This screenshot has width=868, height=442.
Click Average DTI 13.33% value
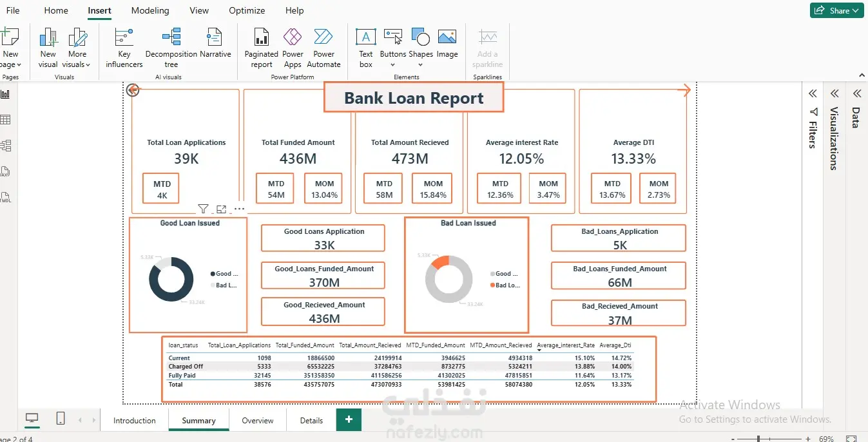pyautogui.click(x=633, y=159)
